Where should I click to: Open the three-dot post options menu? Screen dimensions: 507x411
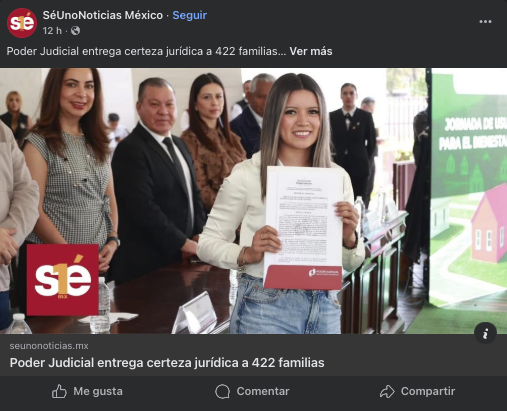point(485,22)
